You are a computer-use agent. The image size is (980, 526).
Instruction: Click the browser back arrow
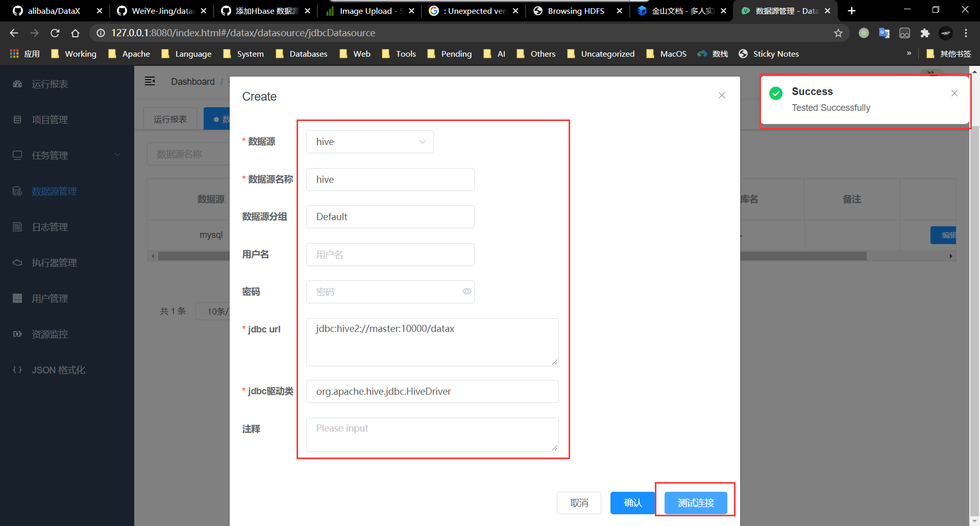coord(14,33)
